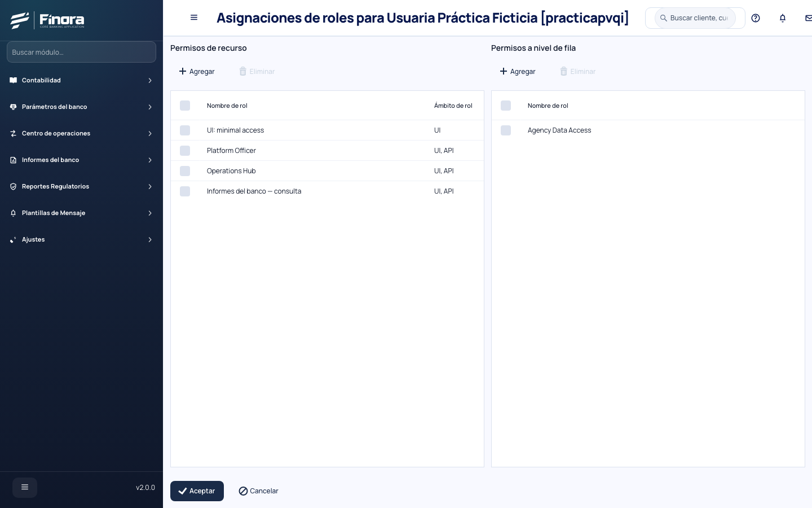Open the mail envelope icon in header

tap(809, 18)
